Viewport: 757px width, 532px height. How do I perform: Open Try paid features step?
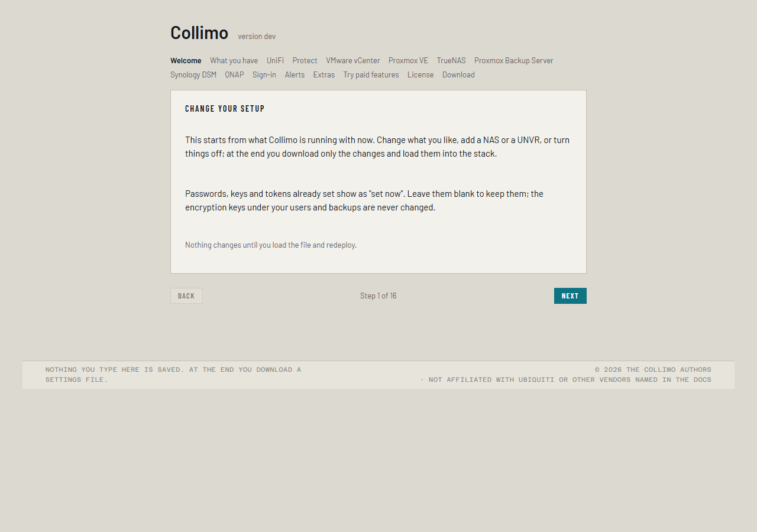[x=371, y=74]
